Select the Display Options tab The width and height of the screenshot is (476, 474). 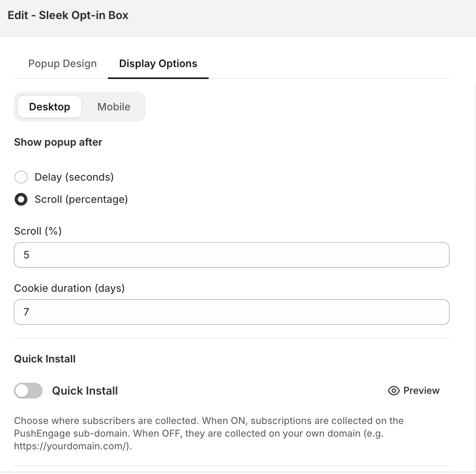(158, 64)
